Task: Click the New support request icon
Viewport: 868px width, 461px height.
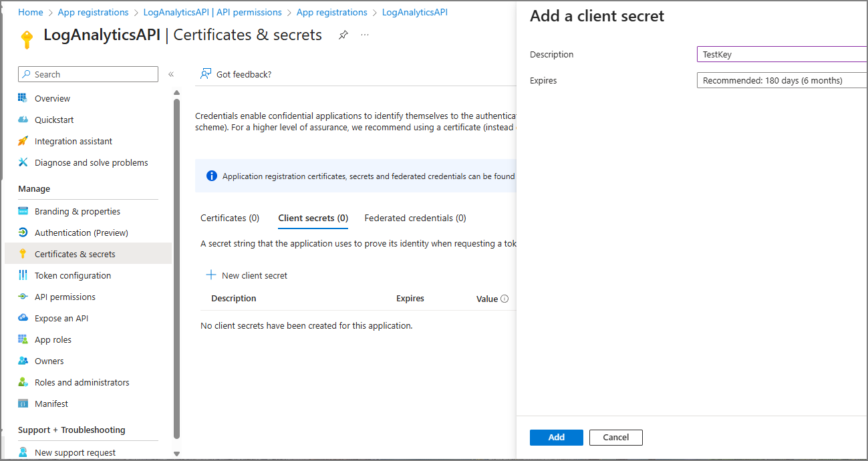Action: (23, 452)
